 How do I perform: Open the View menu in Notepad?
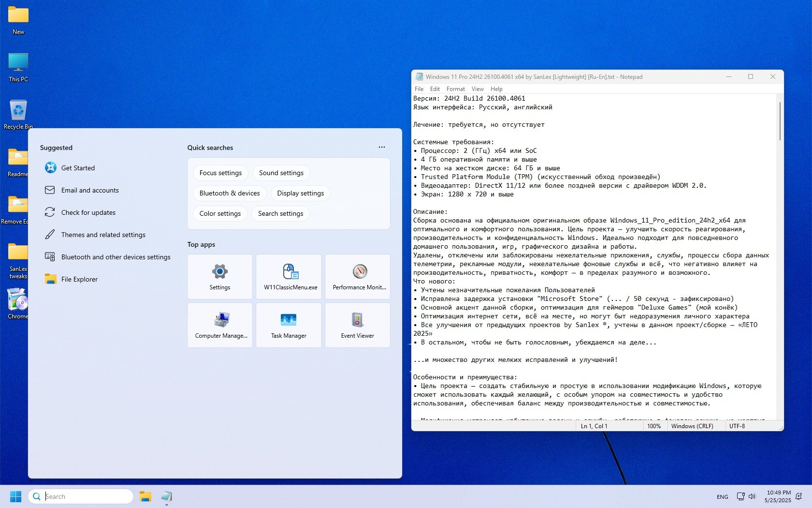(478, 89)
